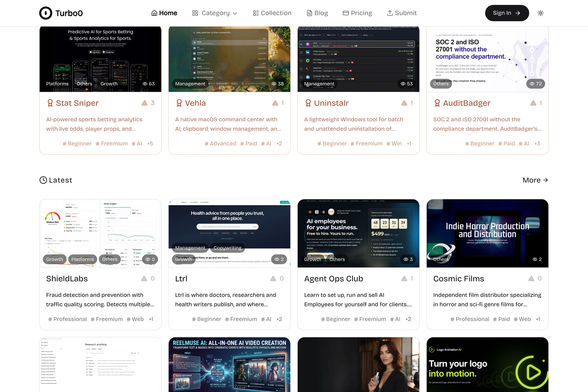The width and height of the screenshot is (588, 392).
Task: Expand the +1 more tags on Uninstalr
Action: coord(409,144)
